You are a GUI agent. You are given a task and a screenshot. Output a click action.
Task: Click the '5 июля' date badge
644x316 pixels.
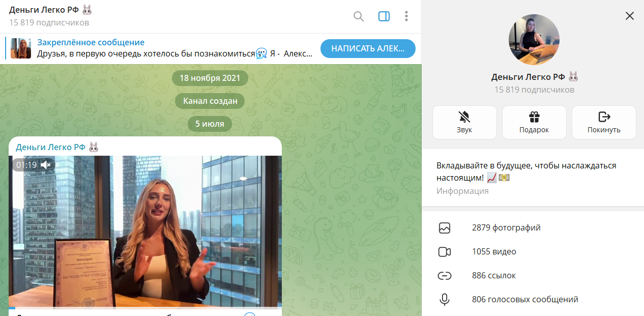210,123
